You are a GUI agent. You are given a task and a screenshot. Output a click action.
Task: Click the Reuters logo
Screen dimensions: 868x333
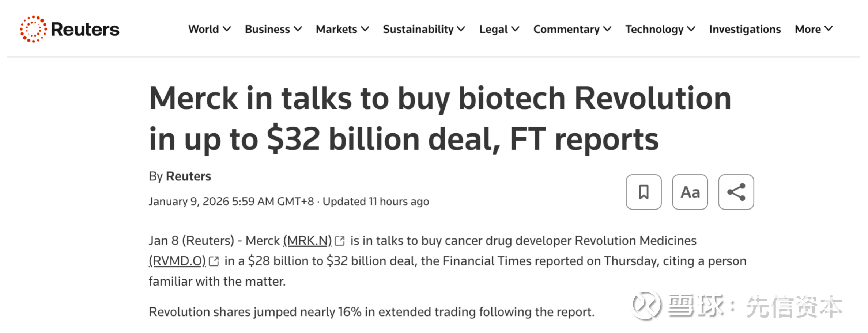pyautogui.click(x=69, y=29)
